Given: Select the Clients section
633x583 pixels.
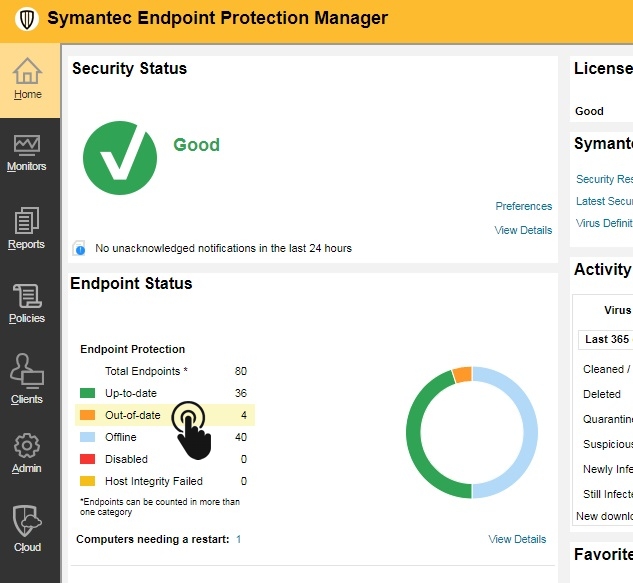Looking at the screenshot, I should click(27, 379).
